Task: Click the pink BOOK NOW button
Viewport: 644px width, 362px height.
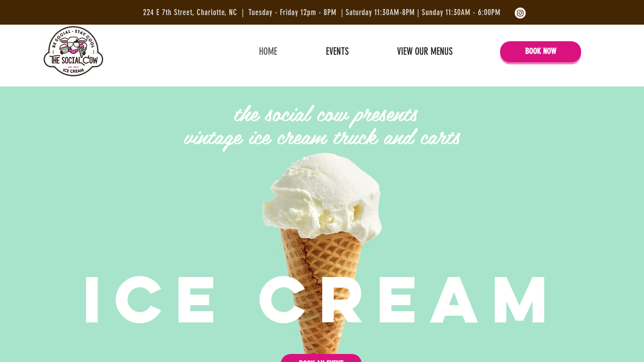Action: 540,52
